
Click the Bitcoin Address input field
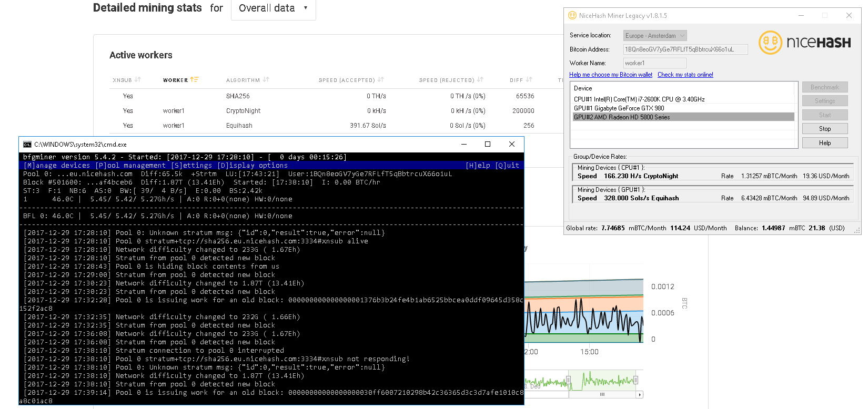pos(685,49)
